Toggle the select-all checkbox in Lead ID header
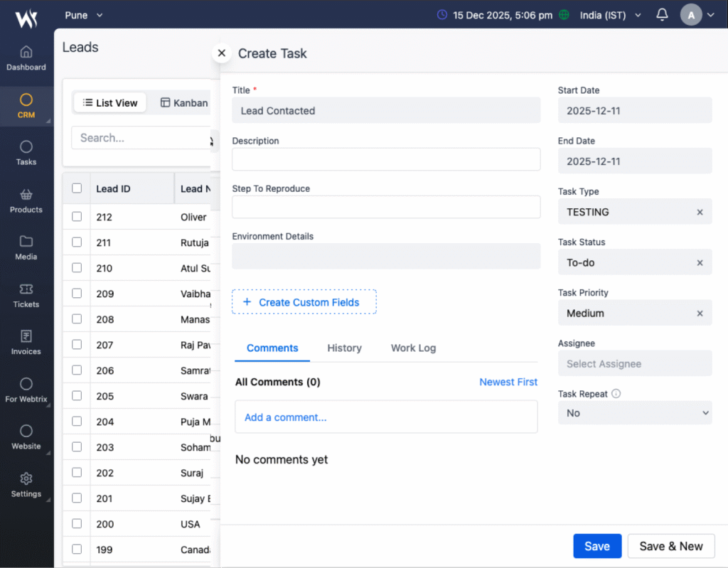The height and width of the screenshot is (568, 728). coord(77,188)
